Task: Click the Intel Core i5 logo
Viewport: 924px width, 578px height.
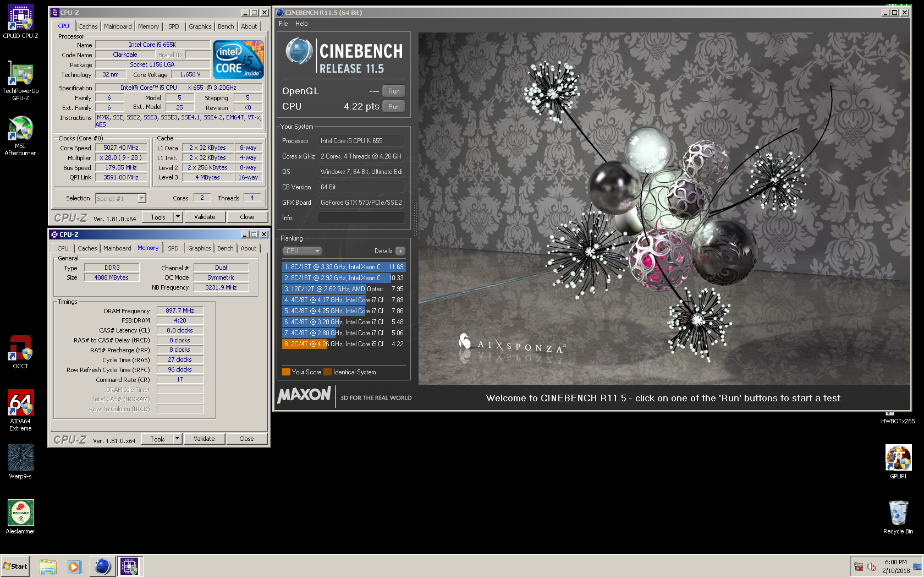Action: coord(238,59)
